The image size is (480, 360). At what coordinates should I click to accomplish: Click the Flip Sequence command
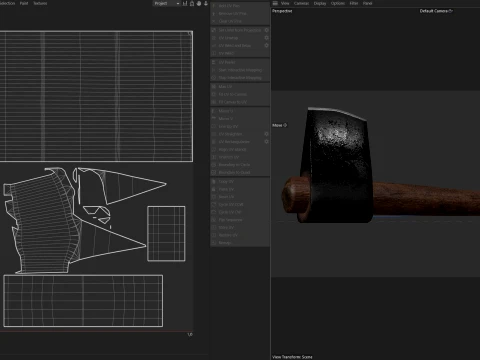point(230,220)
